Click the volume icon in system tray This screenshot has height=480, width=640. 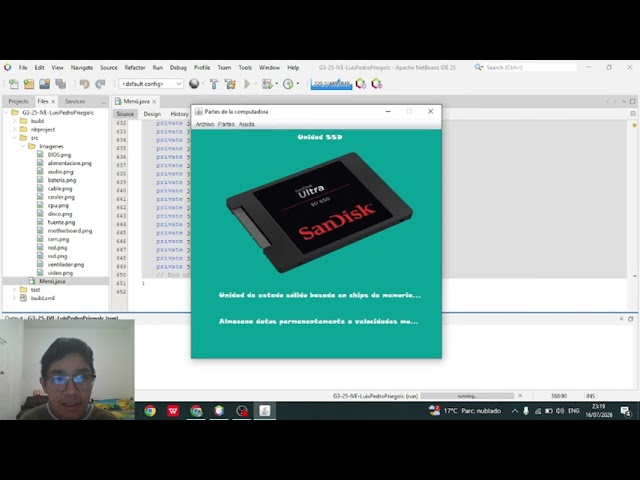[560, 411]
